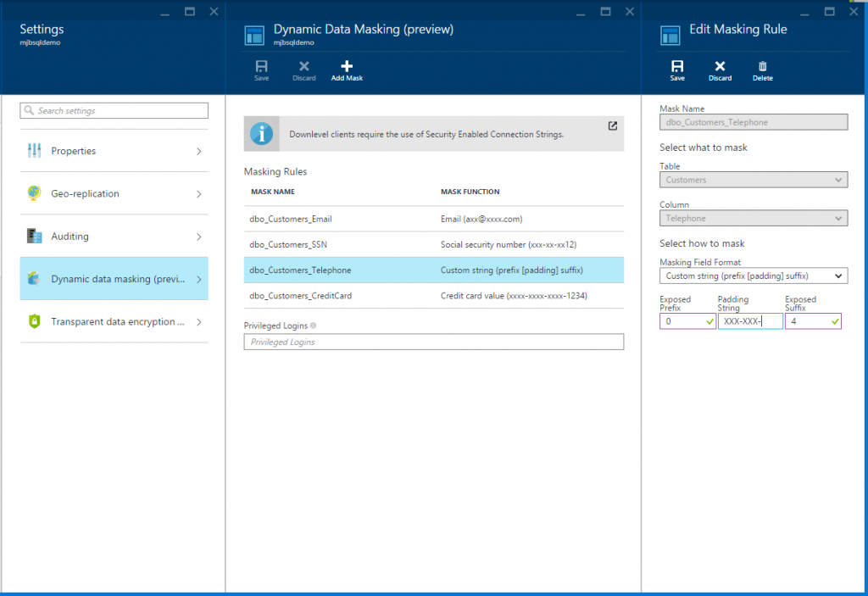Screen dimensions: 868x596
Task: Click the Transparent data encryption shield icon
Action: (33, 321)
